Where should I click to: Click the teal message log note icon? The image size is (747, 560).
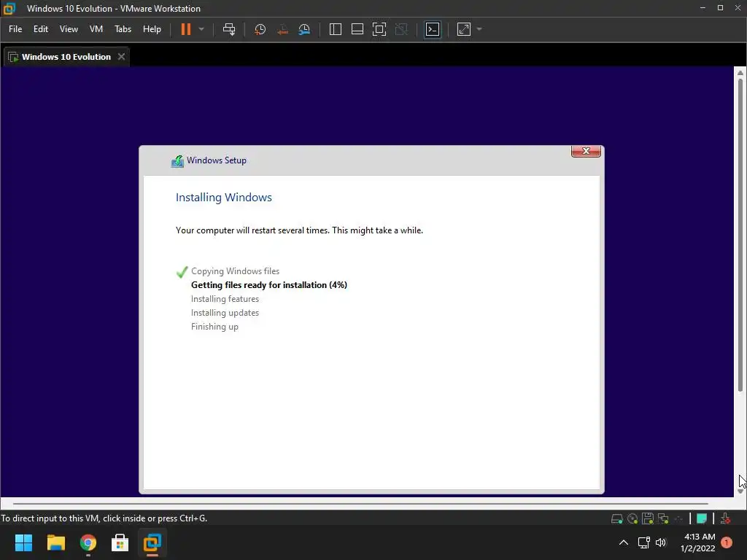pyautogui.click(x=702, y=518)
